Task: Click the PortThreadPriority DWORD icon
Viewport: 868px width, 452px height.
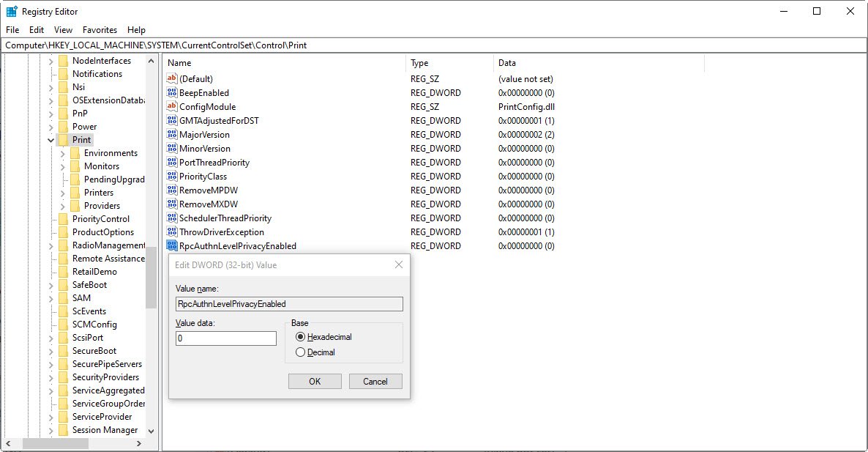Action: point(171,163)
